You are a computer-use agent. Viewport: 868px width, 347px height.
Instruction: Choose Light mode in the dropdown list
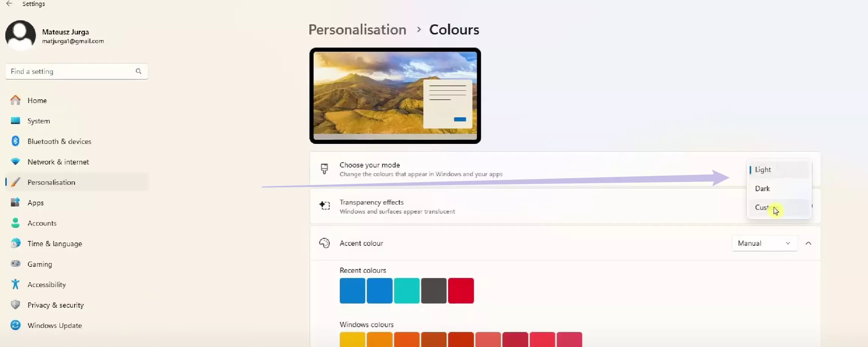(779, 170)
